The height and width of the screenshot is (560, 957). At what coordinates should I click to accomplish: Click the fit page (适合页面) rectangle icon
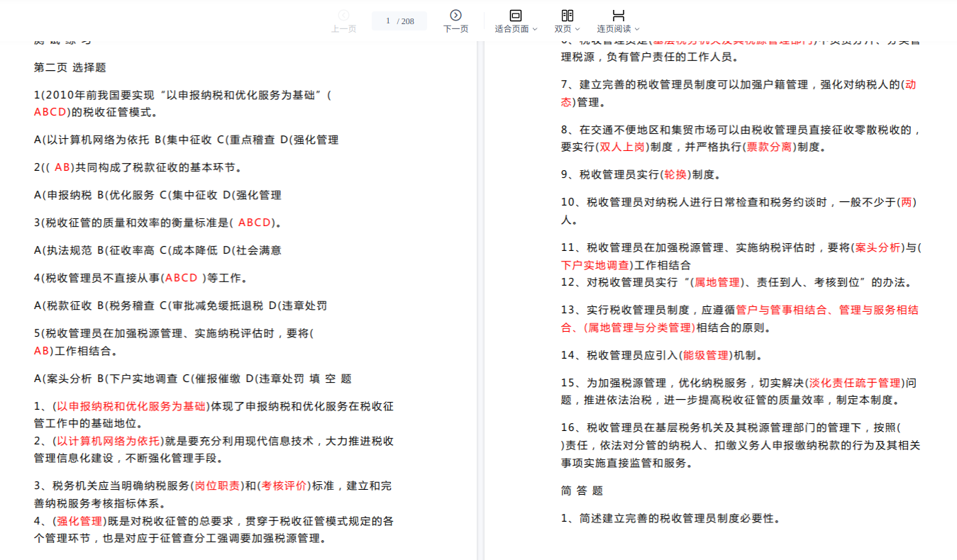516,15
